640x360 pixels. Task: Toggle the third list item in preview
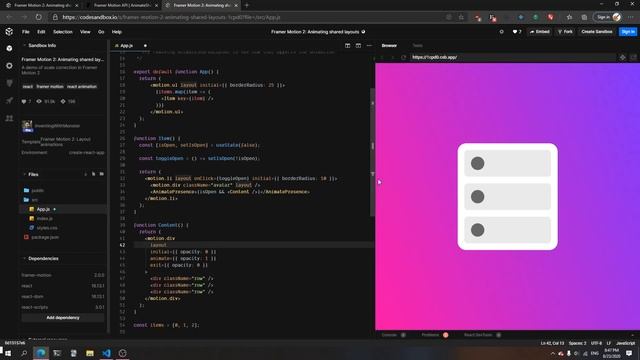507,230
